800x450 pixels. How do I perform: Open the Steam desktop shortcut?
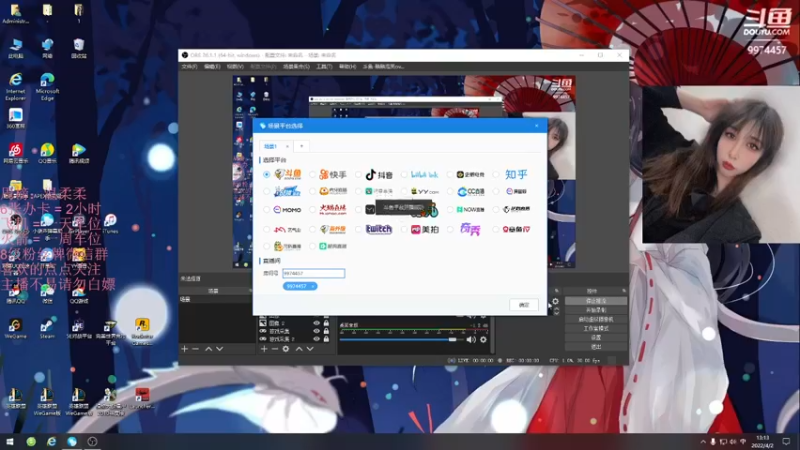pos(47,329)
